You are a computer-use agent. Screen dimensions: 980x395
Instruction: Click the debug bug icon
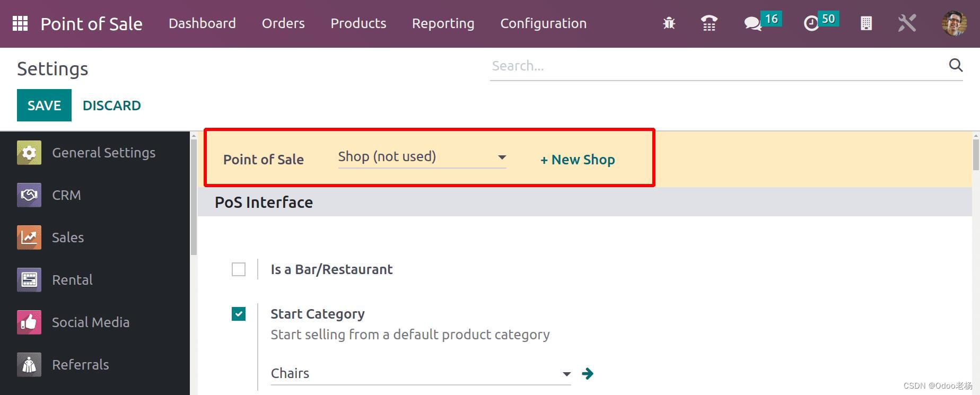[669, 23]
